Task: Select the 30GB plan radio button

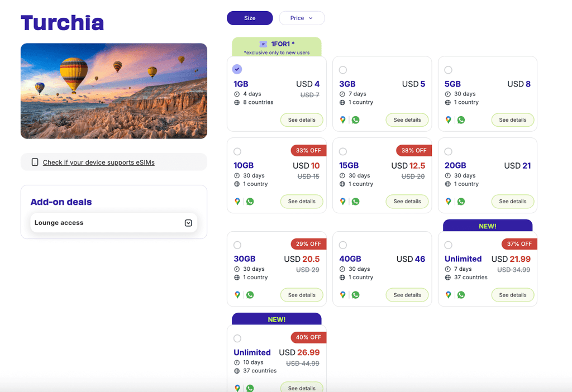Action: point(237,245)
